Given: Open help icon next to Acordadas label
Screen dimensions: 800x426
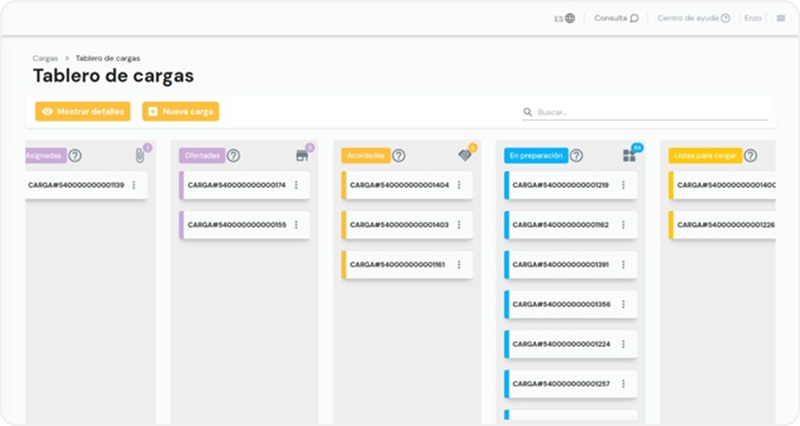Looking at the screenshot, I should point(399,156).
